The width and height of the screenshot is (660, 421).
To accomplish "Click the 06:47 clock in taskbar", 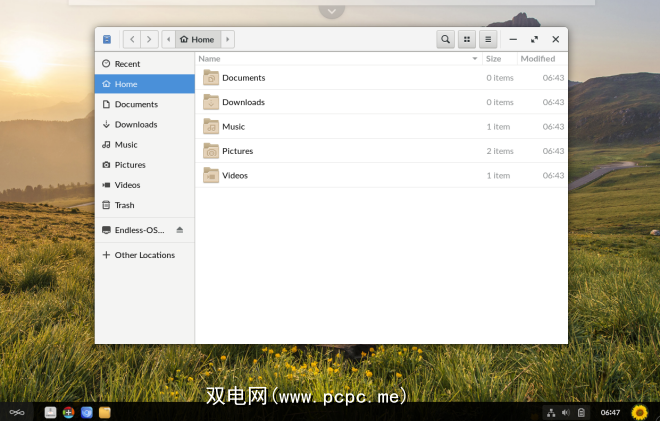I will 610,413.
